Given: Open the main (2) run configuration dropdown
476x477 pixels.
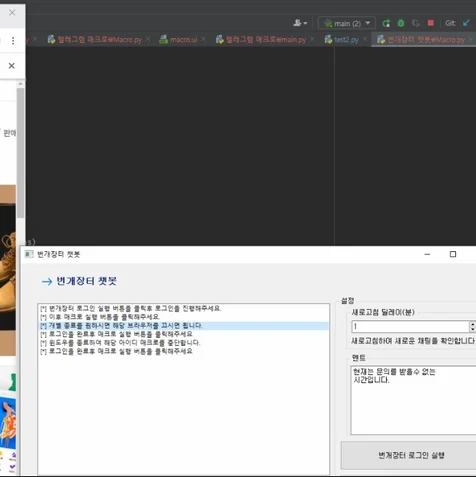Looking at the screenshot, I should tap(347, 23).
